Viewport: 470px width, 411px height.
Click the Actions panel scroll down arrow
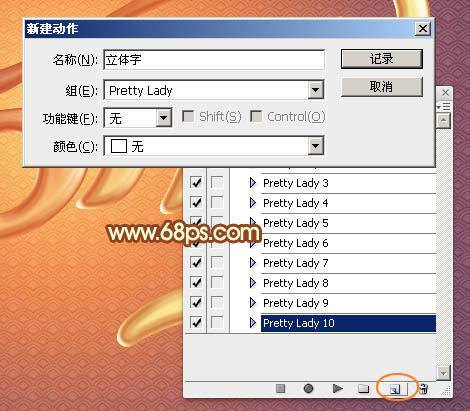click(x=443, y=373)
